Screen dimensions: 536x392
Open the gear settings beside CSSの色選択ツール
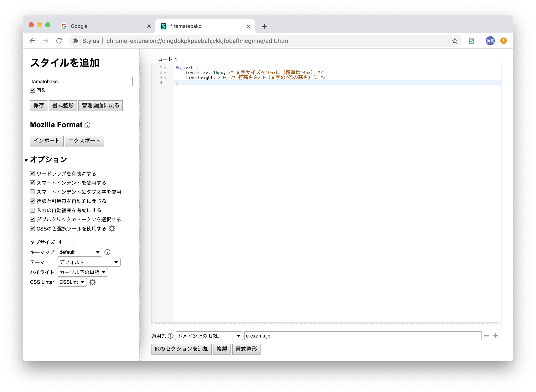(x=112, y=228)
